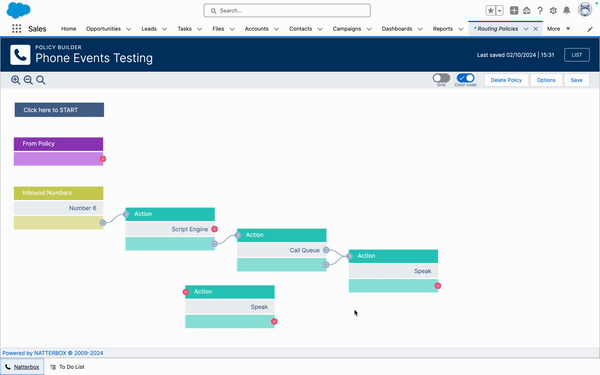The height and width of the screenshot is (375, 600).
Task: Open the Natterbox utility bar item
Action: (22, 367)
